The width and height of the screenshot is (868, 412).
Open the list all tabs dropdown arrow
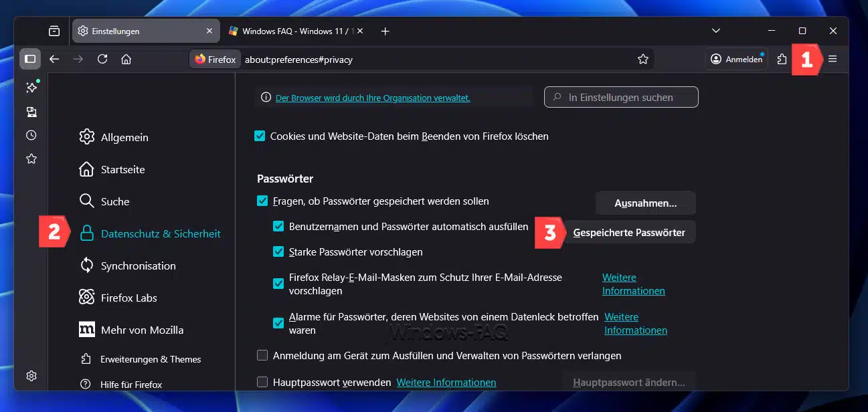(716, 31)
